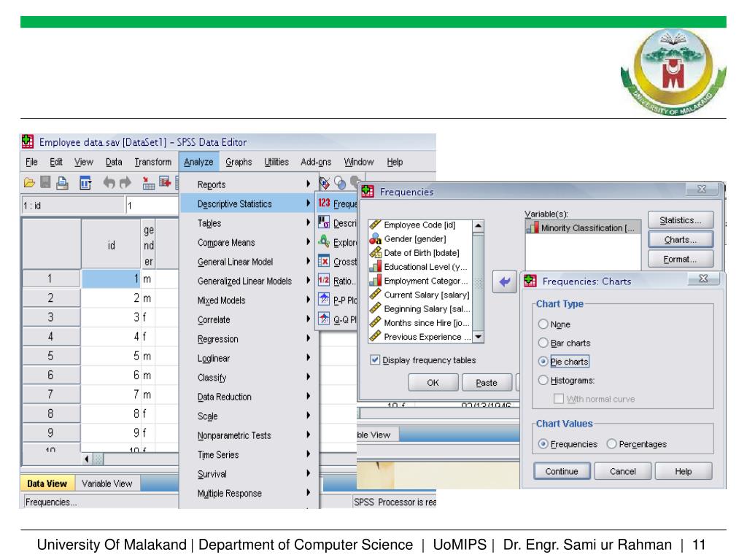
Task: Click the Go to Variable toolbar icon
Action: click(165, 182)
